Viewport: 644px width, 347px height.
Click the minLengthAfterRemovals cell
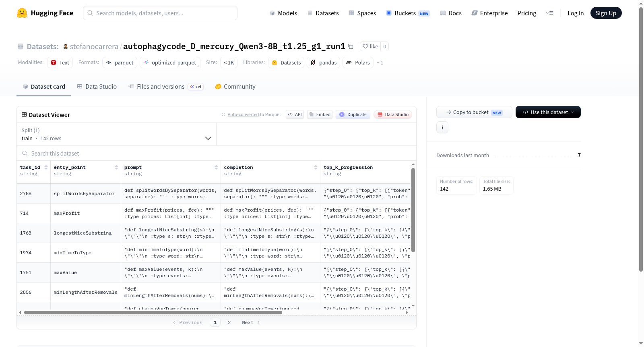[x=86, y=292]
